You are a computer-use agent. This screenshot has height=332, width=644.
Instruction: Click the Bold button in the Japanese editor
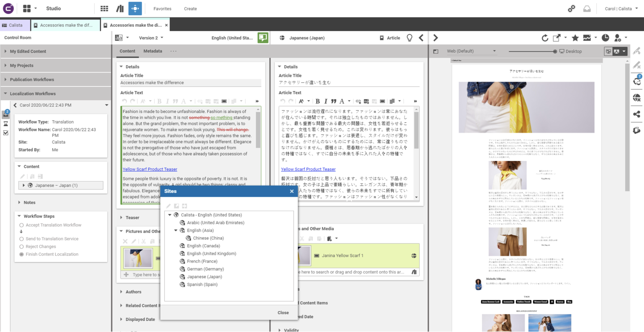coord(317,101)
